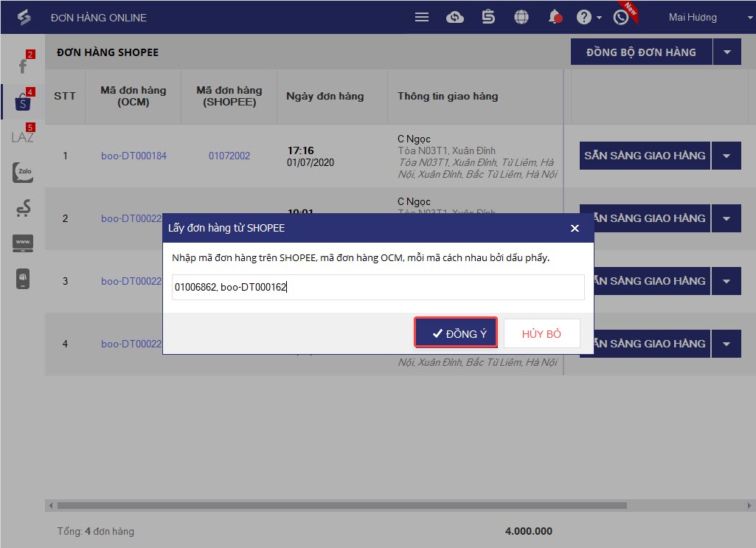Click the ĐƠN HÀNG SHOPEE heading
Viewport: 756px width, 548px height.
108,52
